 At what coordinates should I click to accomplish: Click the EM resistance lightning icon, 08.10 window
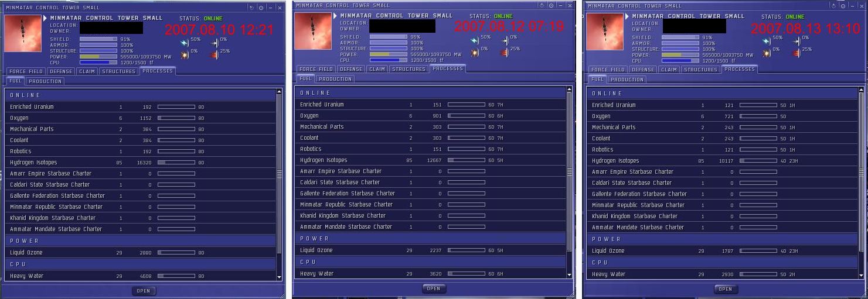[184, 42]
